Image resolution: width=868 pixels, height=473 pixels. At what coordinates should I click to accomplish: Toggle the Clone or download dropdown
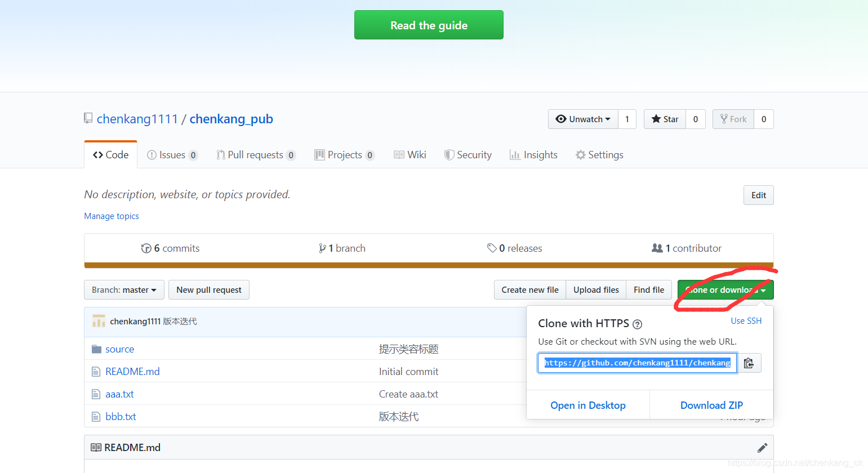(x=725, y=290)
